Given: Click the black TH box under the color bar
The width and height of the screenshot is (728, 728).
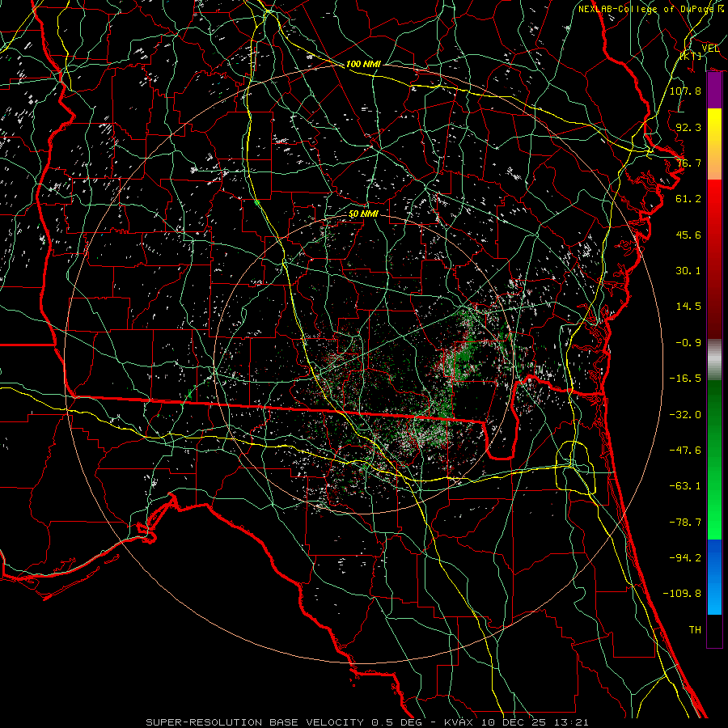Looking at the screenshot, I should pyautogui.click(x=714, y=630).
